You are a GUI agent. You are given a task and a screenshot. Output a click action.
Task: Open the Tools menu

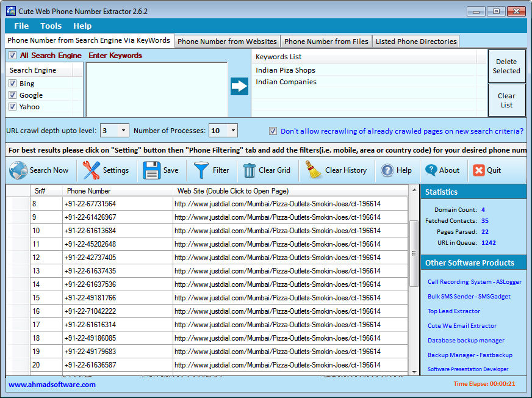pos(51,26)
